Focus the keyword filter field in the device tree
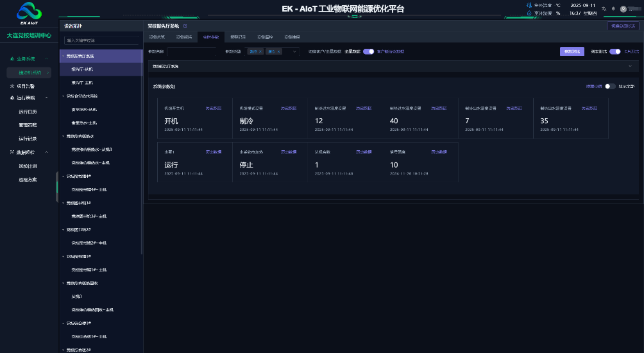Viewport: 644px width, 353px height. [101, 40]
